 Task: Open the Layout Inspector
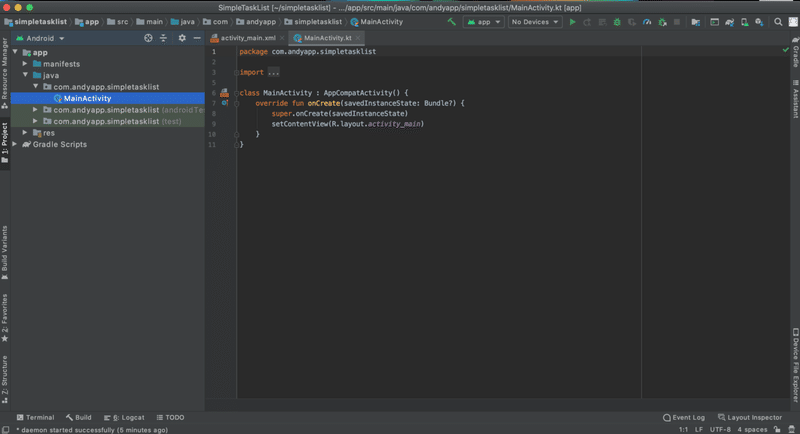[x=749, y=417]
